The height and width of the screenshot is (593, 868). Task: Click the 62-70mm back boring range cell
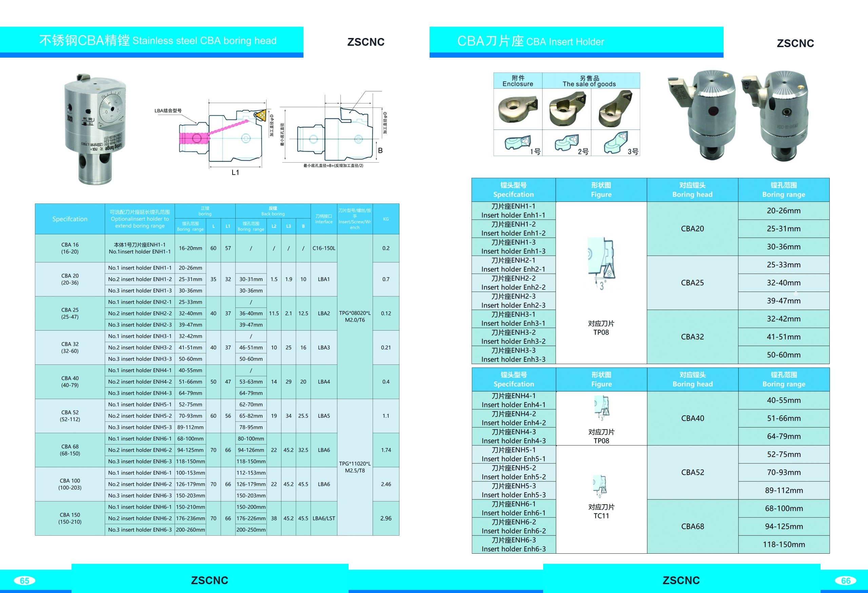point(251,404)
